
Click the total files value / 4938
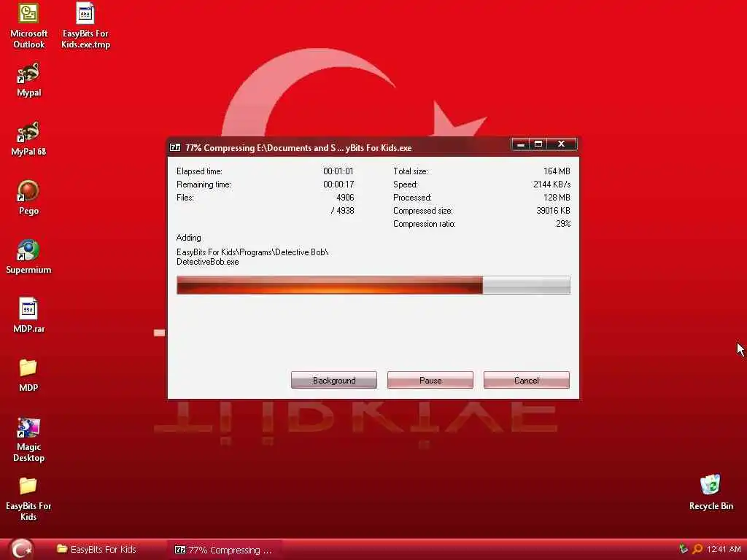click(343, 211)
